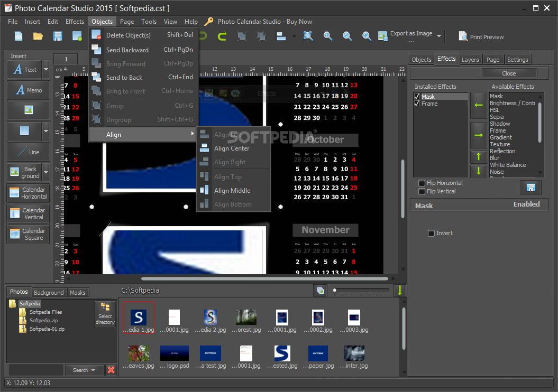
Task: Click the canvas horizontal scrollbar
Action: (x=264, y=278)
